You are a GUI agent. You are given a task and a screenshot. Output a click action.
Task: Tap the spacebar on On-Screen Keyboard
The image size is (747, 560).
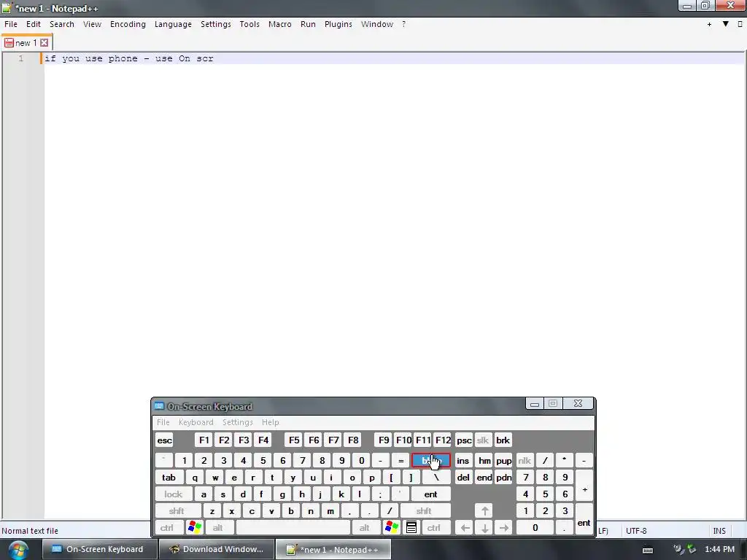click(293, 528)
